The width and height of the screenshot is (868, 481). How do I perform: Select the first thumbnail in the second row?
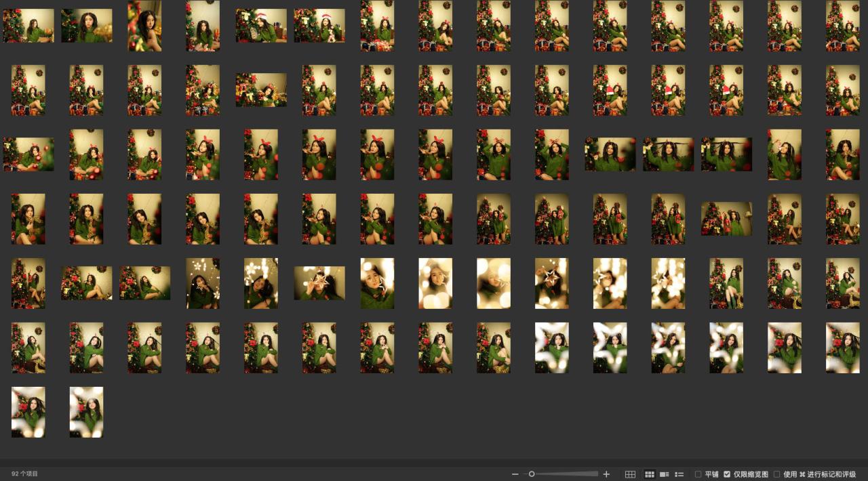(x=28, y=90)
